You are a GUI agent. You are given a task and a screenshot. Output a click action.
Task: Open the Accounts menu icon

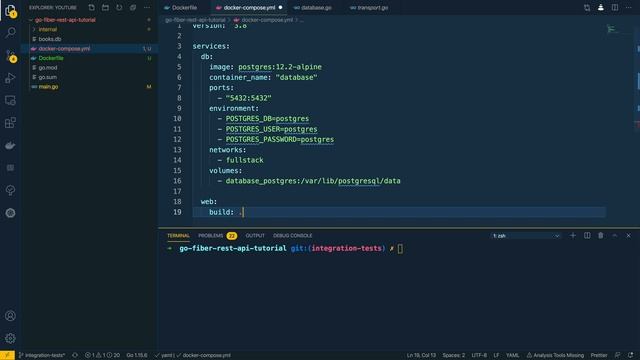[x=10, y=316]
